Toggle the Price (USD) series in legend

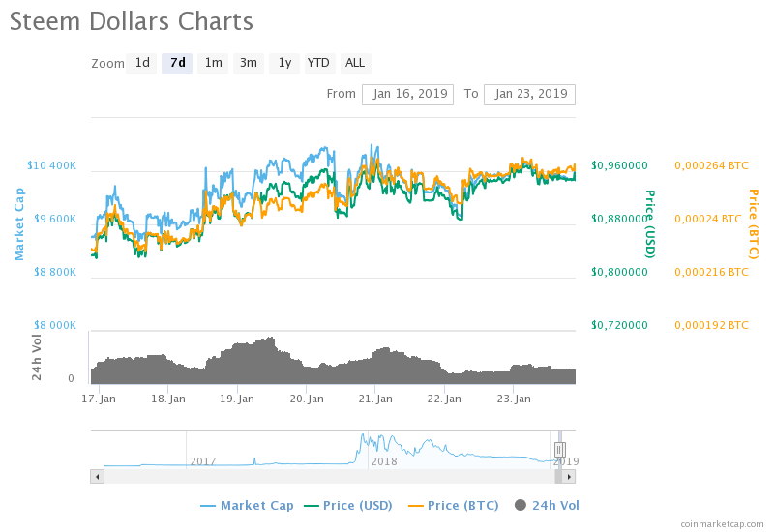[348, 505]
